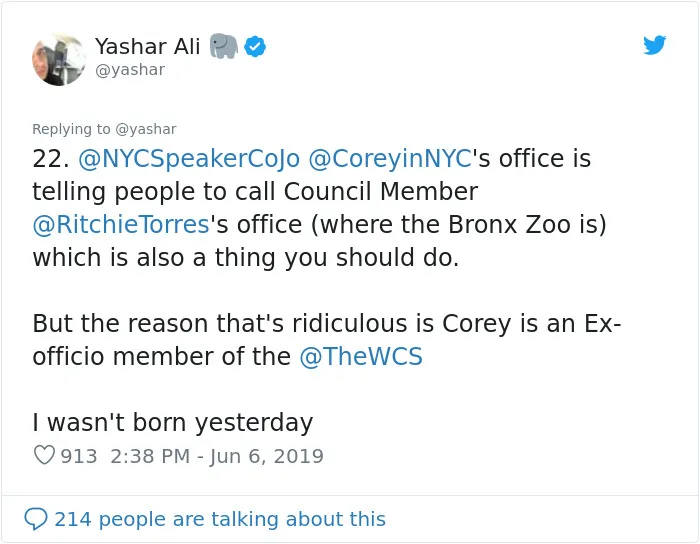Screen dimensions: 700x544
Task: Open Yashar Ali's profile picture
Action: point(58,59)
